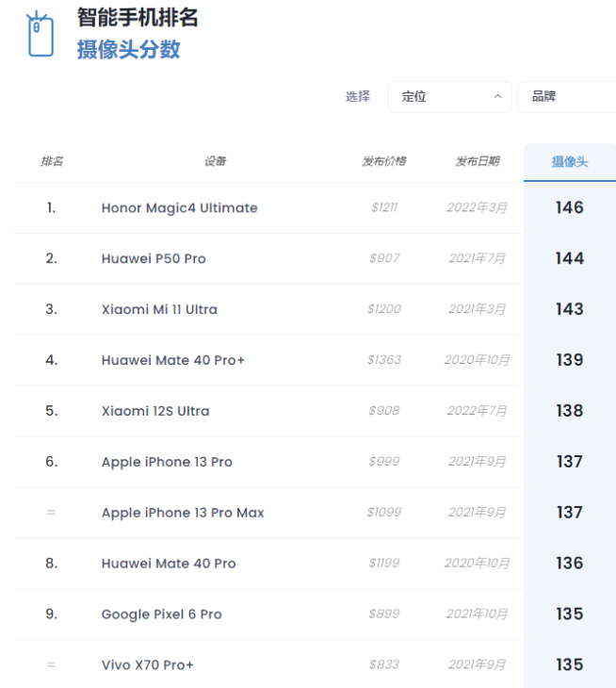Click the 发布日期 column header

pyautogui.click(x=478, y=161)
